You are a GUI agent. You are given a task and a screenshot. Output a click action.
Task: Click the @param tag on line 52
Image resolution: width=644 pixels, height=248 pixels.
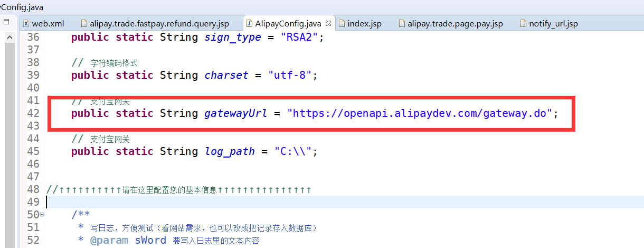pos(109,240)
